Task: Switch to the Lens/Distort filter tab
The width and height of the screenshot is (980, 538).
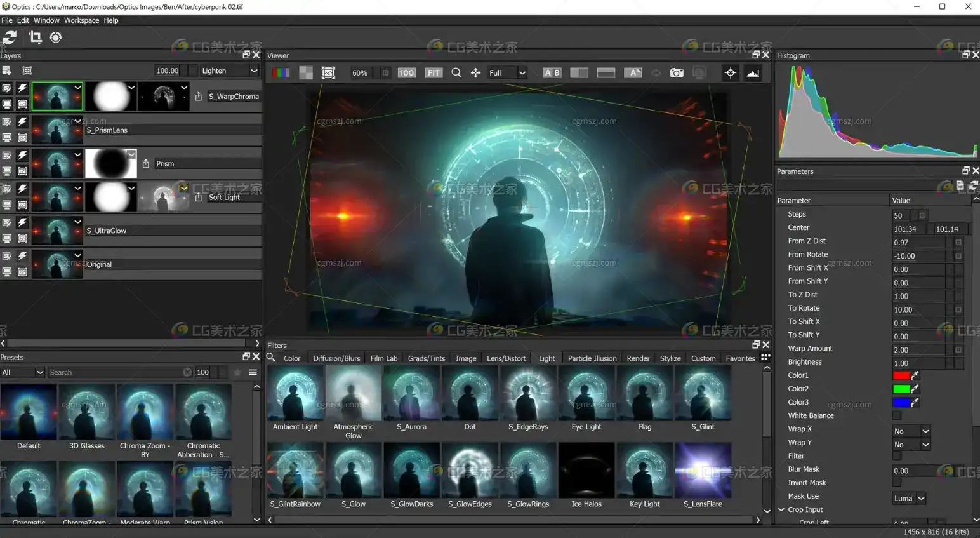Action: pos(506,358)
